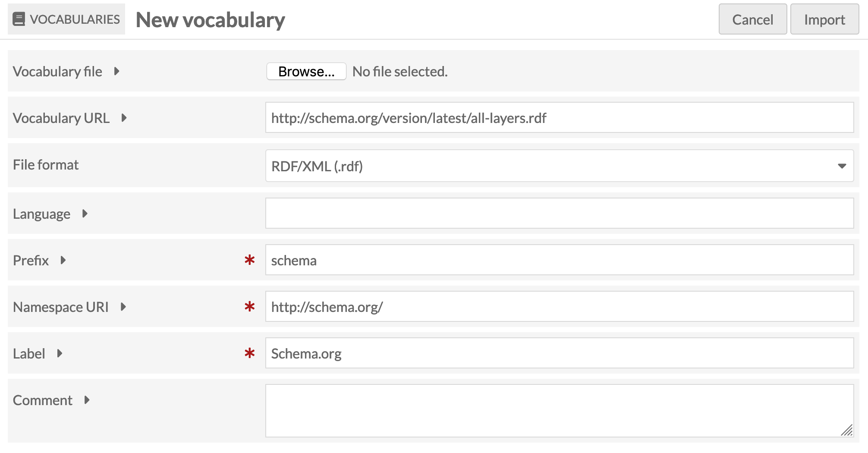
Task: Click the Label field with Schema.org
Action: click(560, 353)
